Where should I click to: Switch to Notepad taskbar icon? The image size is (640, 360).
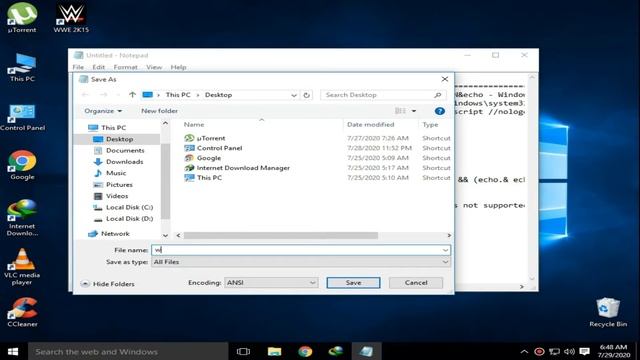pyautogui.click(x=366, y=351)
